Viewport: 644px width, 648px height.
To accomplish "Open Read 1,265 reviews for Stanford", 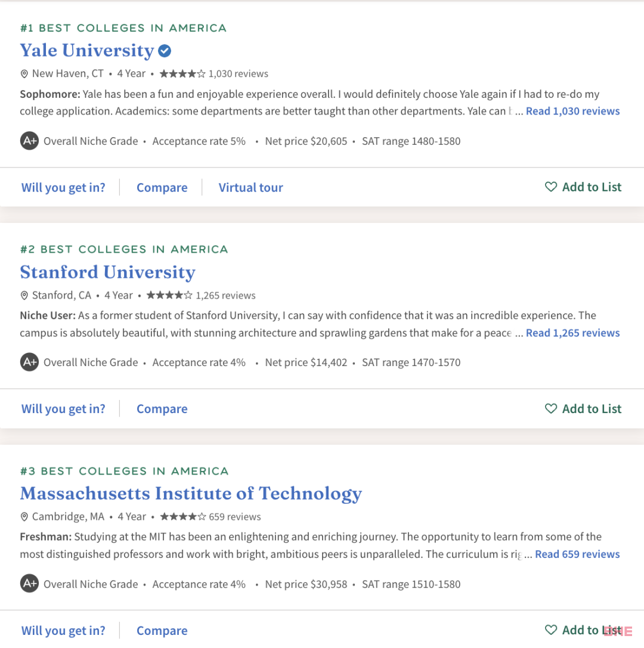I will pyautogui.click(x=572, y=333).
